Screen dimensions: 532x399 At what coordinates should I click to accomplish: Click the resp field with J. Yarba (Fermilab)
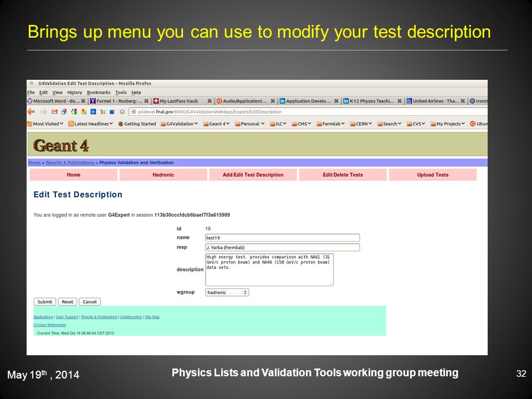click(282, 247)
